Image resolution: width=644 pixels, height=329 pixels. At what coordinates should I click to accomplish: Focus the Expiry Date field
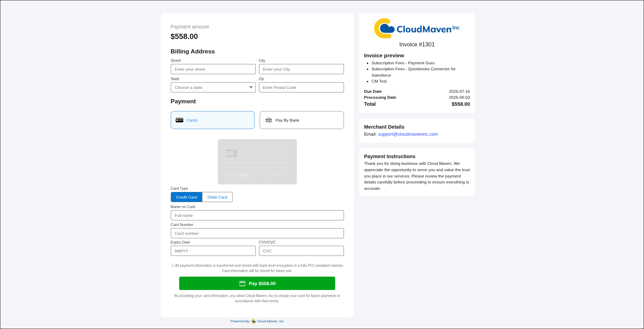tap(213, 251)
